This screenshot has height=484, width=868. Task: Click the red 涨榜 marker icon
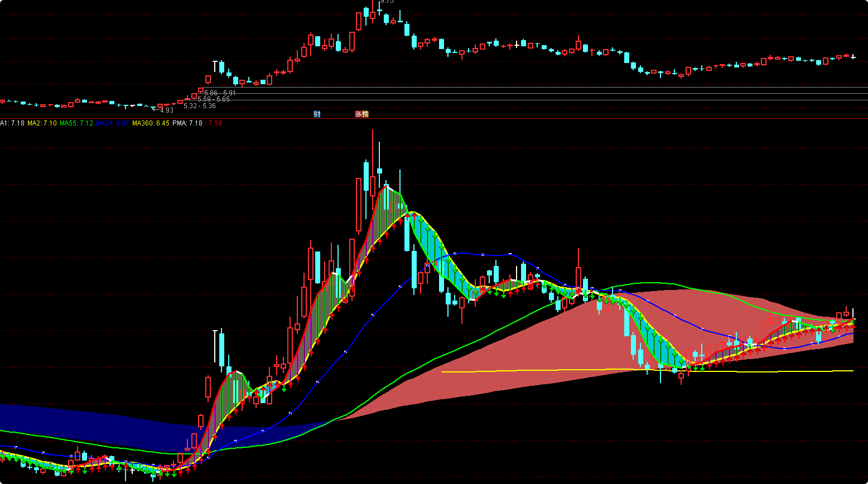362,114
